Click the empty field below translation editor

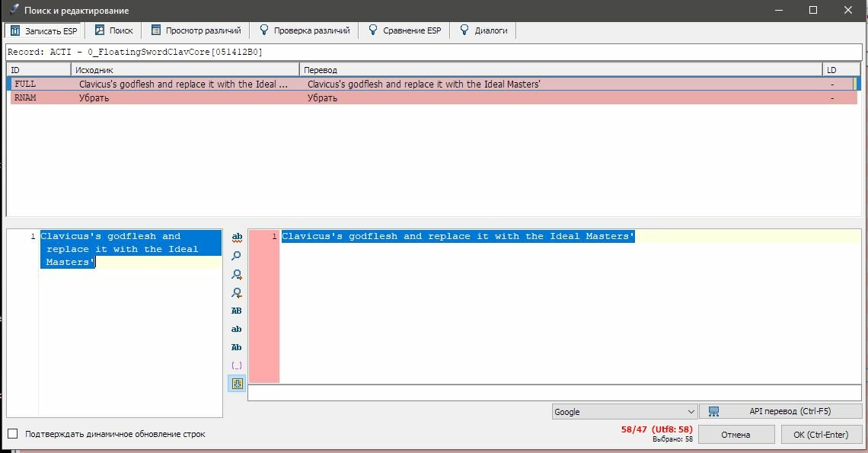coord(554,393)
